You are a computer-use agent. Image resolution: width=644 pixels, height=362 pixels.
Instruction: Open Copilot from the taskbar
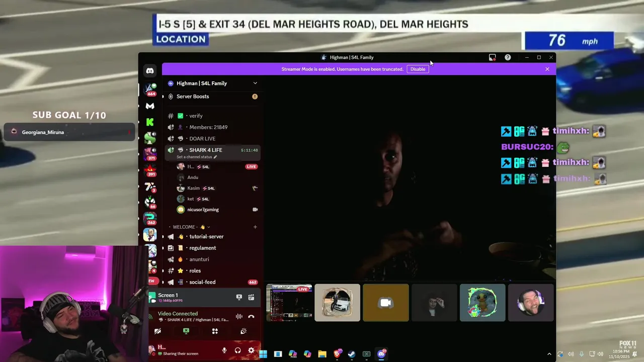pos(307,354)
